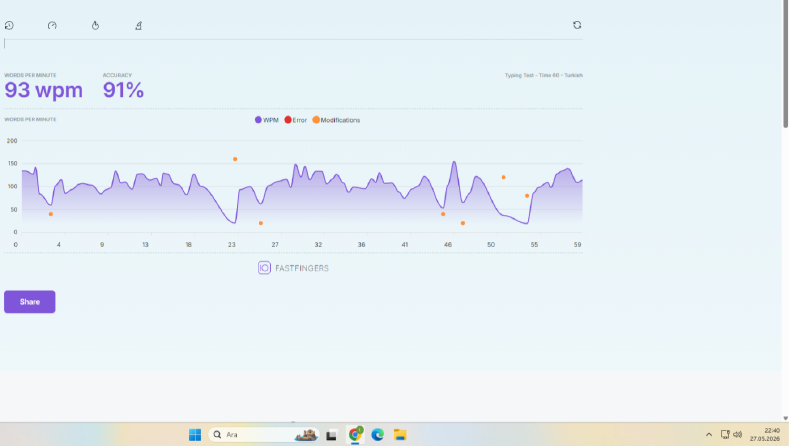Viewport: 793px width, 446px height.
Task: Click the network tray icon
Action: (x=725, y=434)
